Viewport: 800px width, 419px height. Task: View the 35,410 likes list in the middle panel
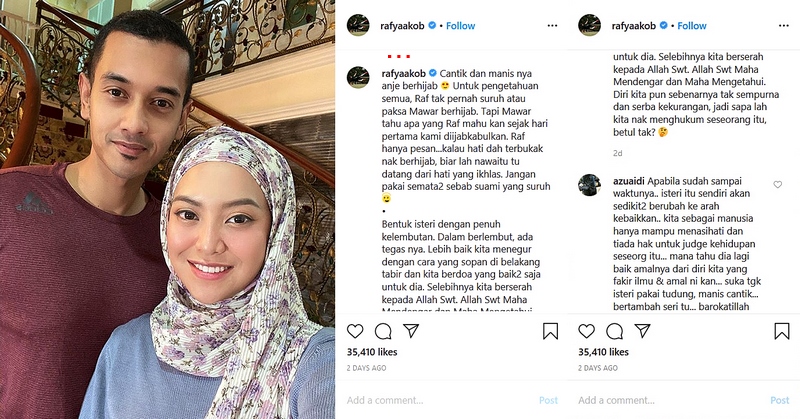click(x=372, y=352)
